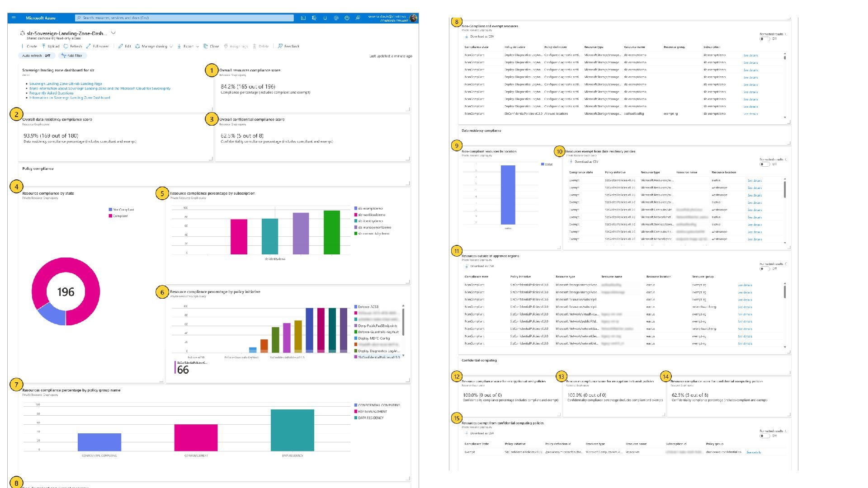This screenshot has height=488, width=868.
Task: Click the Add filter button
Action: 72,56
